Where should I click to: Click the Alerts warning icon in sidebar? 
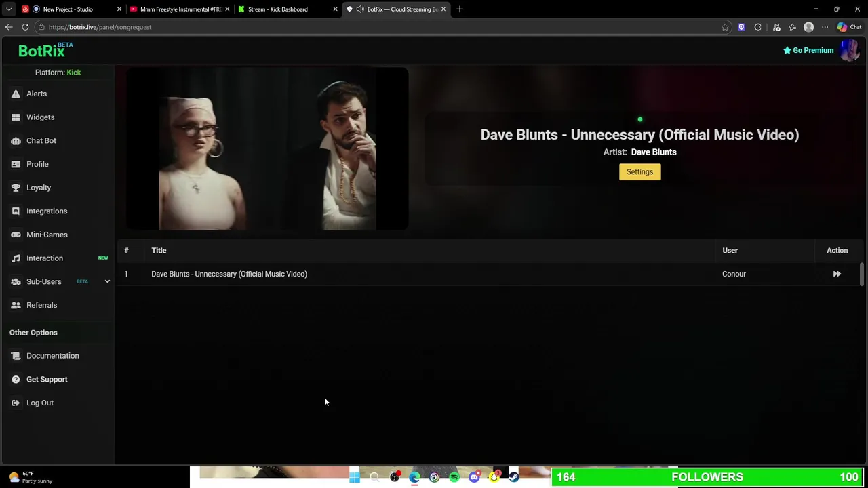point(16,94)
